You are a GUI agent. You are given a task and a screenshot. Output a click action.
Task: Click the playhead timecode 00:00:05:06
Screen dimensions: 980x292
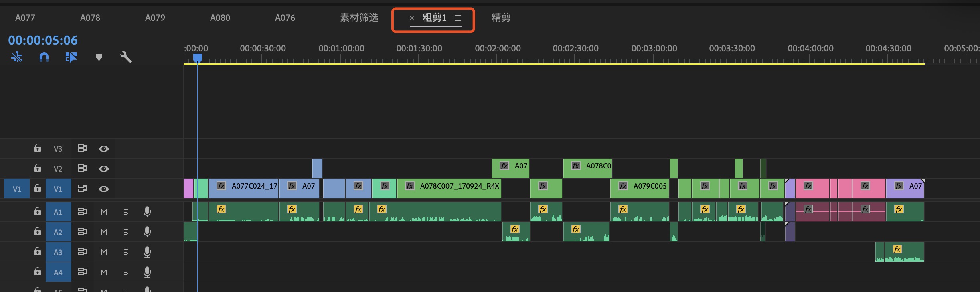click(43, 40)
